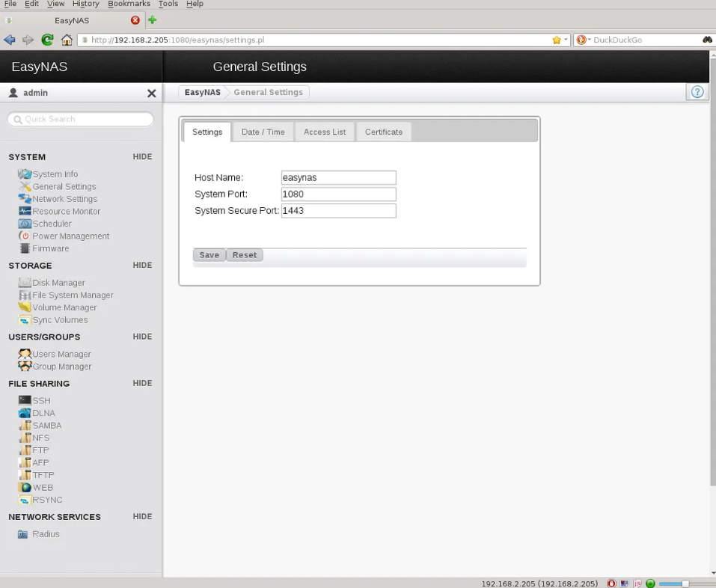Hide the STORAGE section

coord(142,266)
